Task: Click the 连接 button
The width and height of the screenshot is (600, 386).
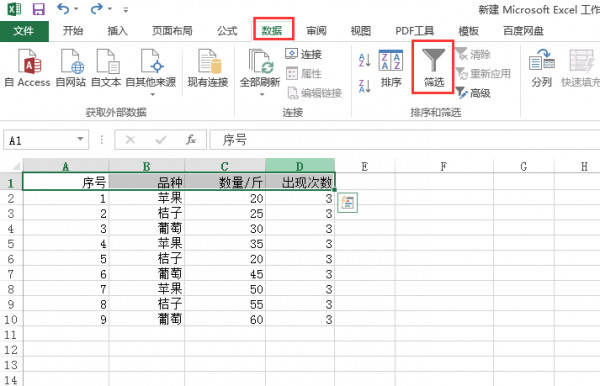Action: (303, 54)
